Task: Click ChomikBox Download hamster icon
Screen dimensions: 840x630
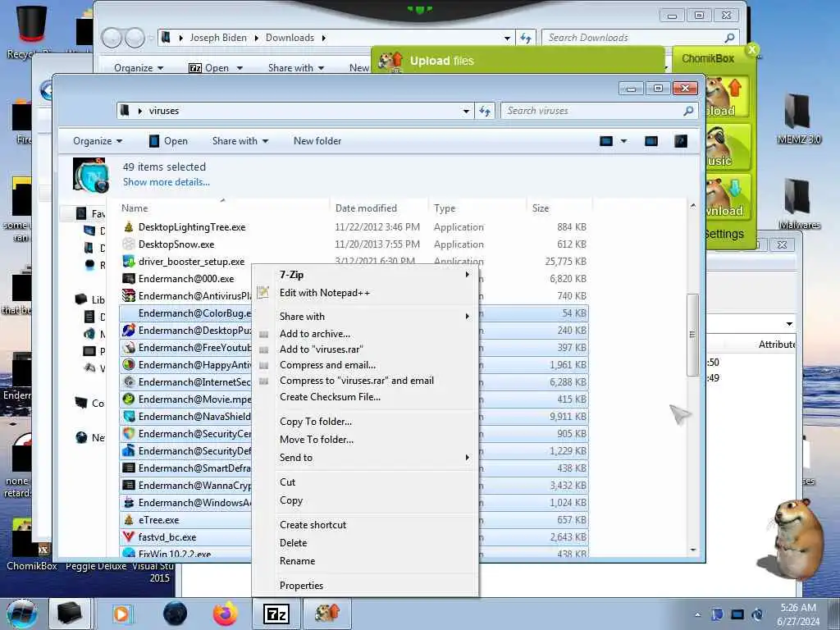Action: [x=727, y=197]
